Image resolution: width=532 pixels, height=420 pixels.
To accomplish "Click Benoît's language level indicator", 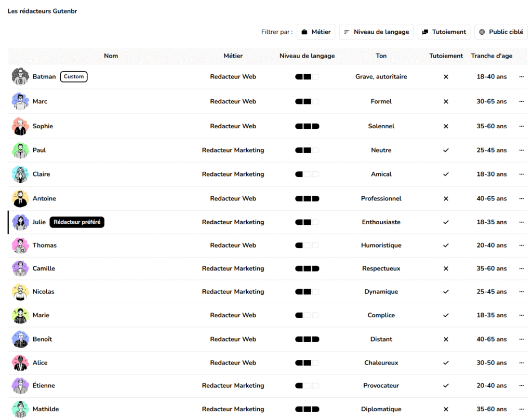I will pos(307,339).
